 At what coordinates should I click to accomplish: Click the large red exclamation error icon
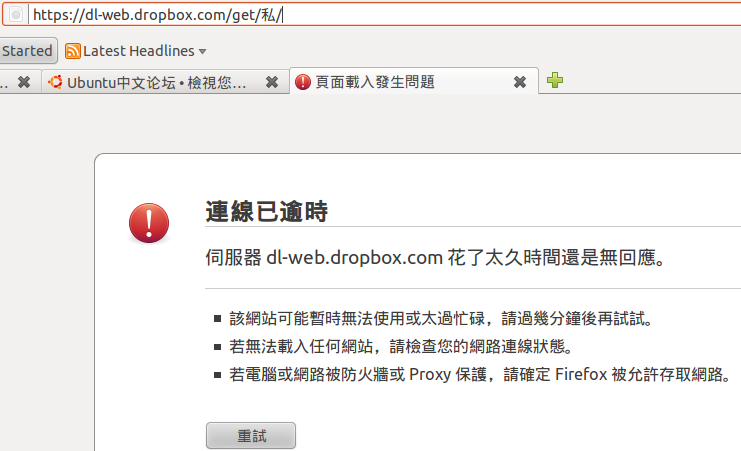click(x=149, y=223)
